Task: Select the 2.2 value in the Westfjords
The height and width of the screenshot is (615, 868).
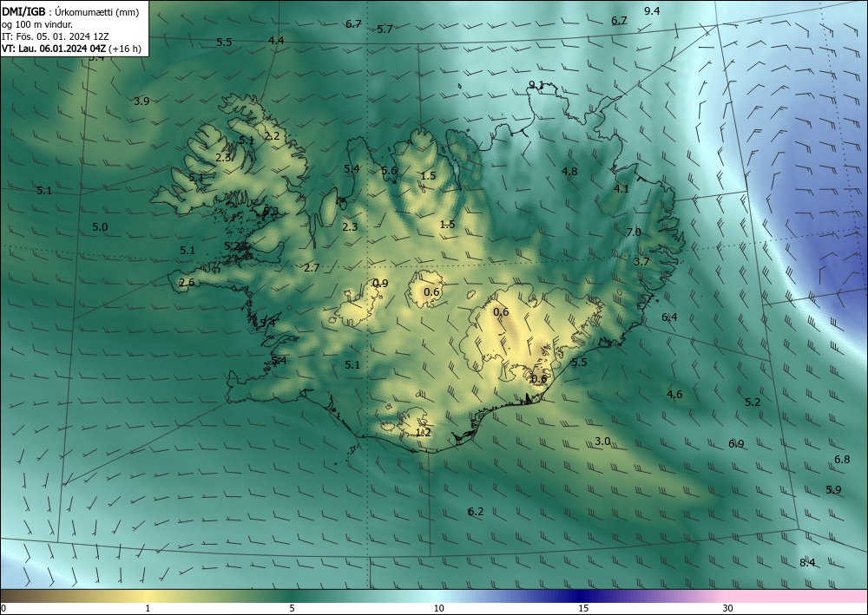Action: [272, 135]
